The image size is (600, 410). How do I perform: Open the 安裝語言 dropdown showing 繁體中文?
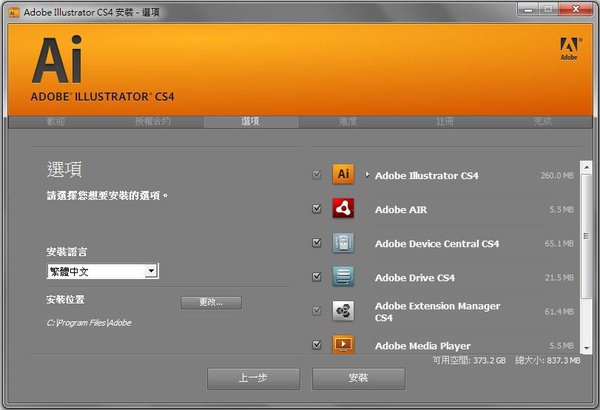point(103,271)
